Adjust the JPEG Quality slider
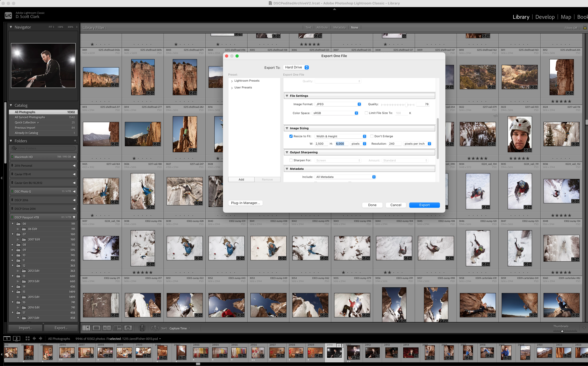Viewport: 588px width, 366px height. (407, 105)
